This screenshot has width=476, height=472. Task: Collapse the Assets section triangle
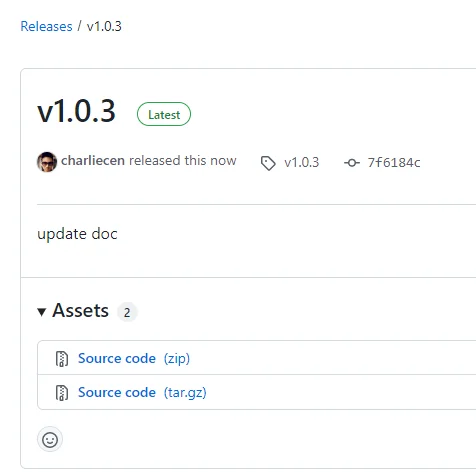point(42,312)
